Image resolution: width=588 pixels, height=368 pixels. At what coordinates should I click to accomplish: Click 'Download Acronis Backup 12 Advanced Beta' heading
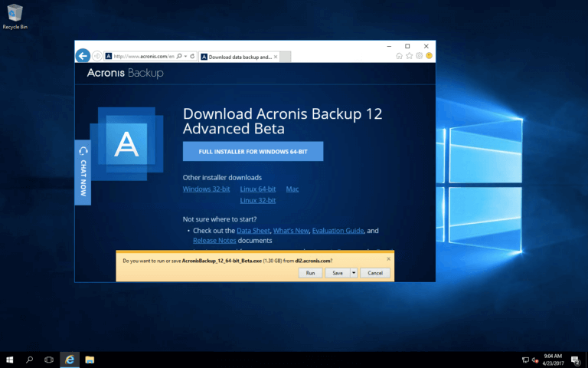pyautogui.click(x=283, y=121)
